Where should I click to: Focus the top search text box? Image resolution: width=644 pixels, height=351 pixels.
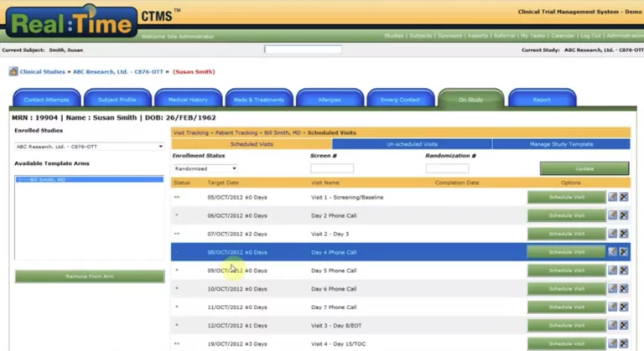coord(303,49)
